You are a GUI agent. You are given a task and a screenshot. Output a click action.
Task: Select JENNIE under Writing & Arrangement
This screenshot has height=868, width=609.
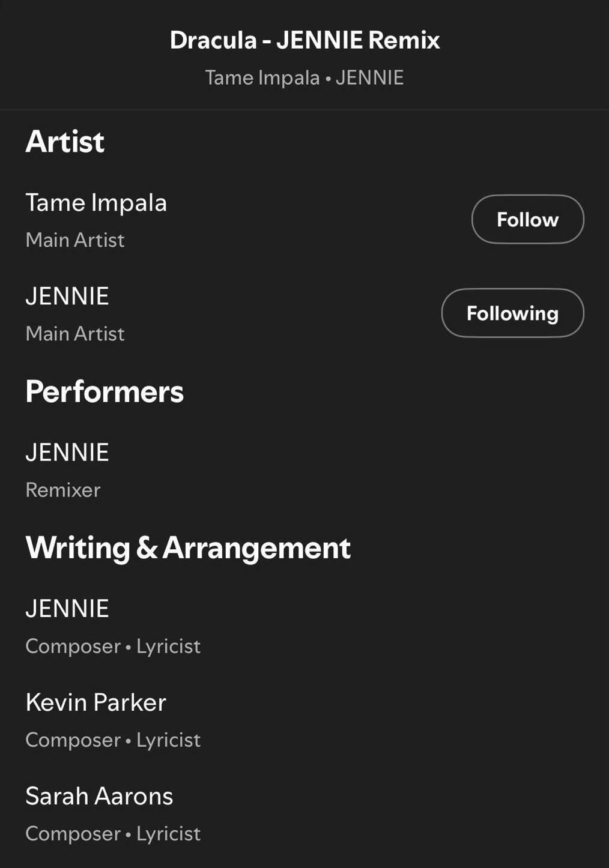click(67, 609)
